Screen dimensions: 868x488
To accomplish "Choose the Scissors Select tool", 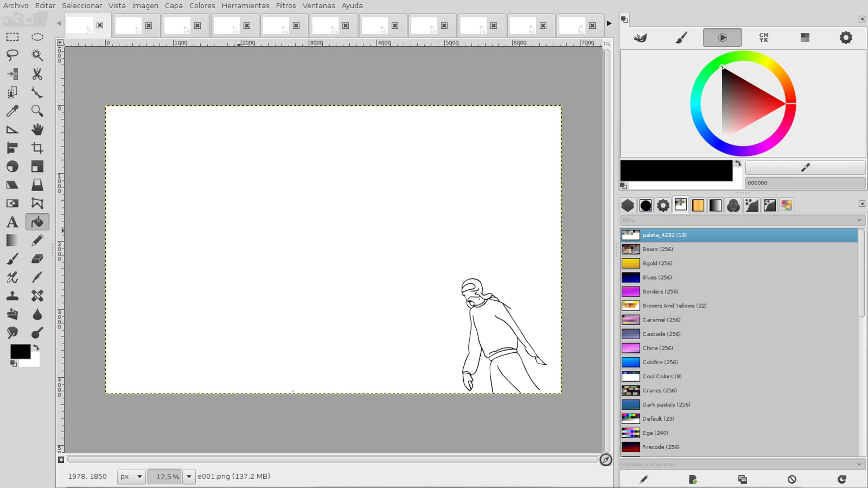I will 37,74.
